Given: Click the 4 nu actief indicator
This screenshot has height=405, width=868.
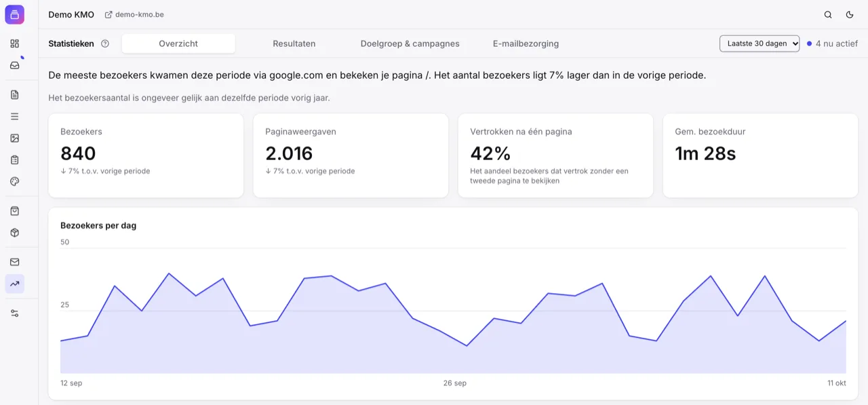Looking at the screenshot, I should 832,43.
